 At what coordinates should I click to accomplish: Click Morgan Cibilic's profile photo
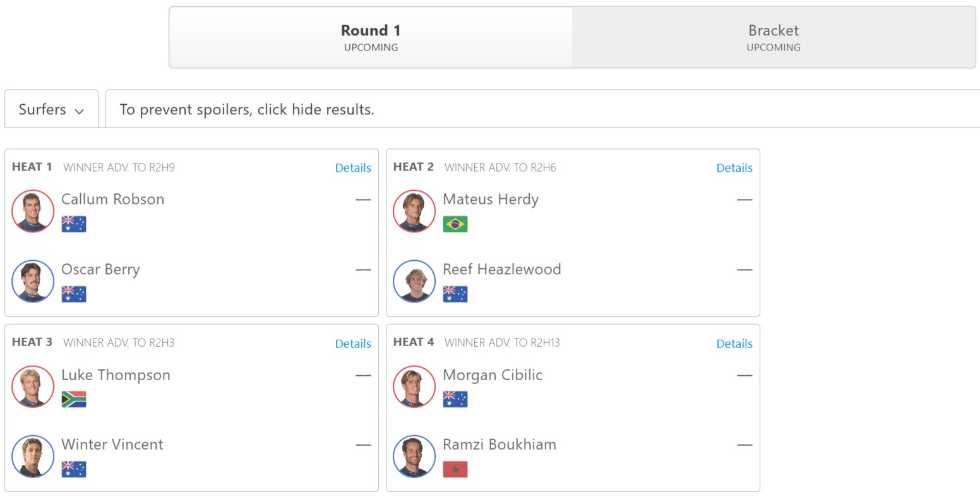[x=414, y=386]
